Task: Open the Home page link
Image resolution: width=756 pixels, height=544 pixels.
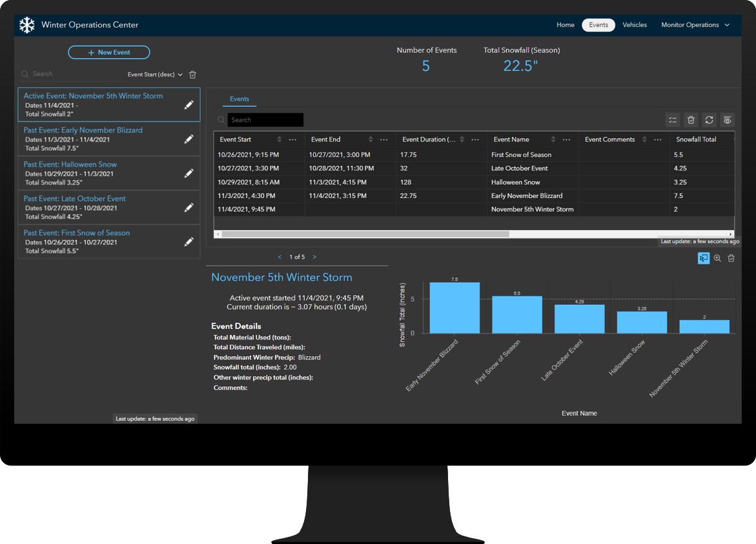Action: point(565,24)
